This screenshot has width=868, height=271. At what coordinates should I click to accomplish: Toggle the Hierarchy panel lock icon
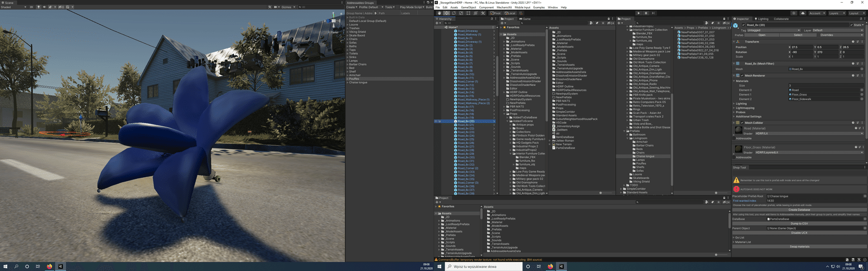pyautogui.click(x=492, y=19)
